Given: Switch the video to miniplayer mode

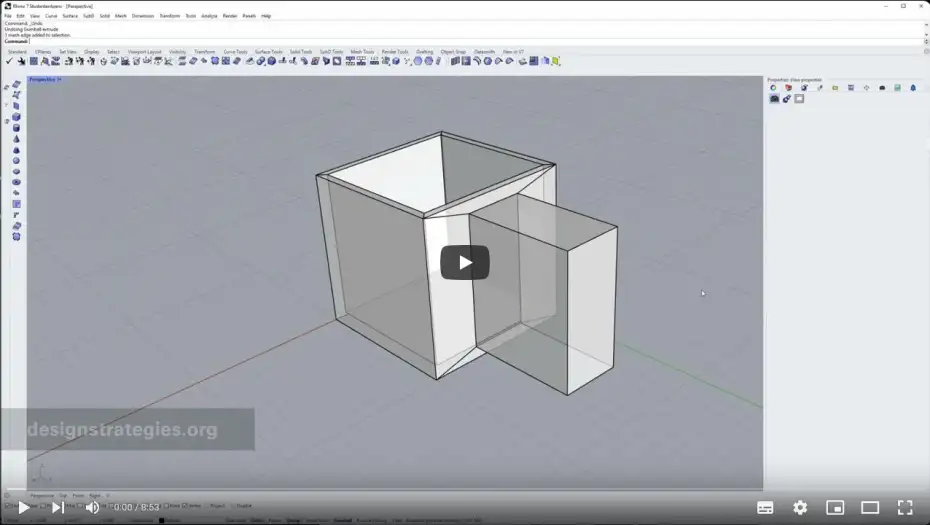Looking at the screenshot, I should coord(835,507).
